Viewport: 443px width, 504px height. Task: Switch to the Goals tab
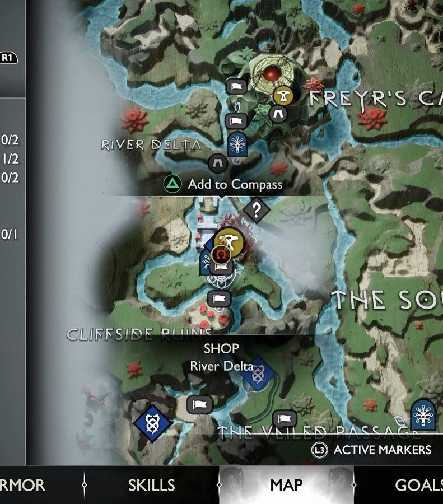pos(418,485)
